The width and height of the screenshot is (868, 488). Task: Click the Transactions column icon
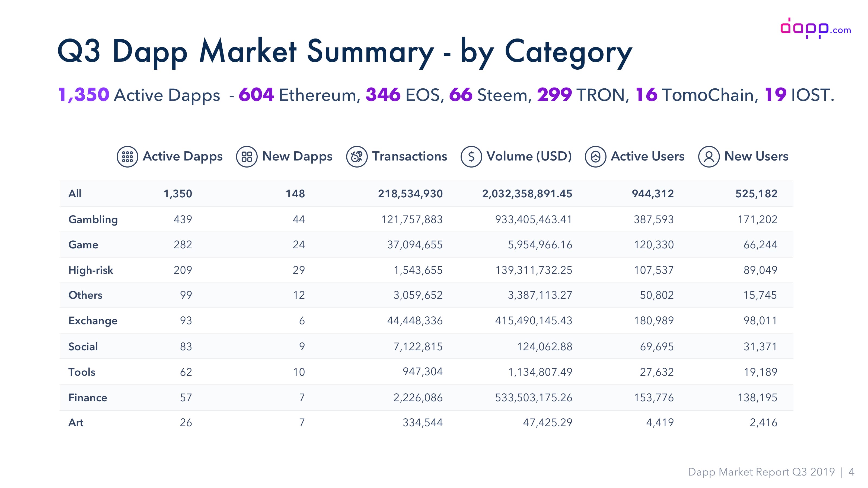[357, 157]
